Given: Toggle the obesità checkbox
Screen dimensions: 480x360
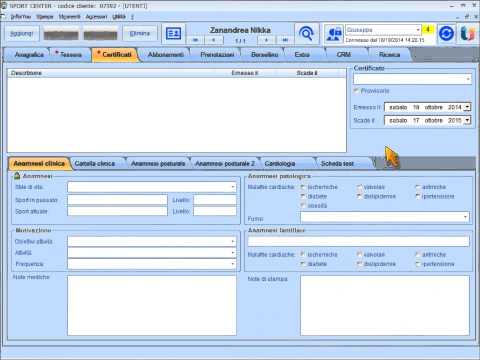Looking at the screenshot, I should click(303, 205).
